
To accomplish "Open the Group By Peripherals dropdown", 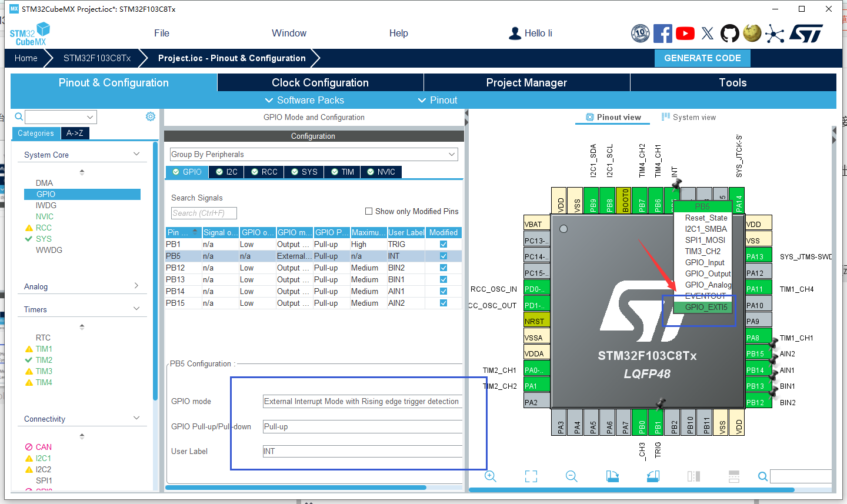I will coord(314,154).
